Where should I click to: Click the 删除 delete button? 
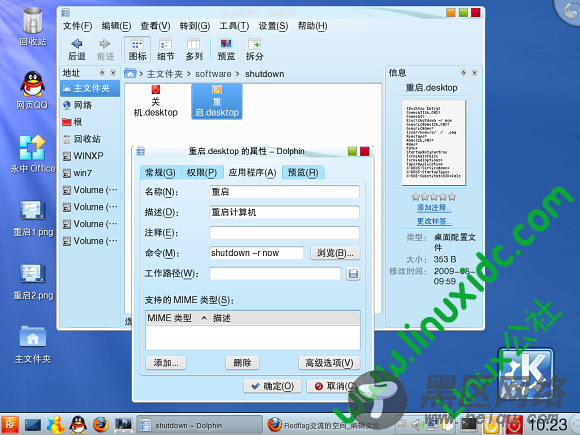[242, 363]
